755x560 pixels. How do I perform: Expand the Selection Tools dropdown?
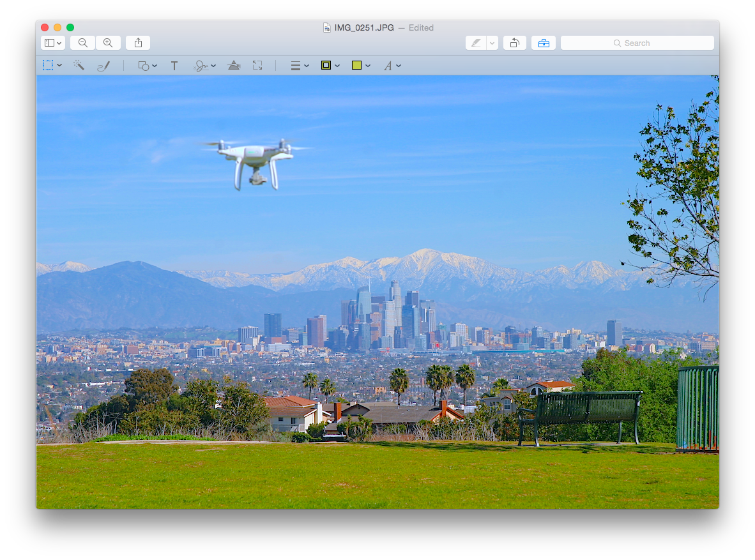coord(52,65)
